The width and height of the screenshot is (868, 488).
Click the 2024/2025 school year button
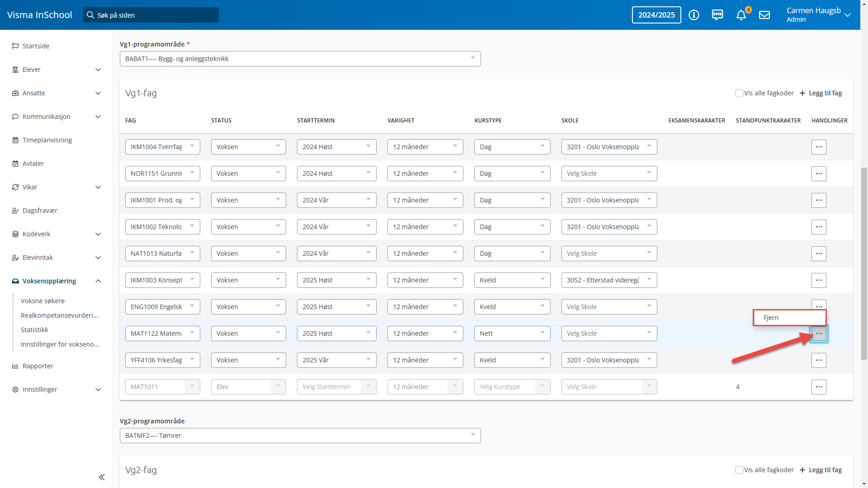point(656,15)
